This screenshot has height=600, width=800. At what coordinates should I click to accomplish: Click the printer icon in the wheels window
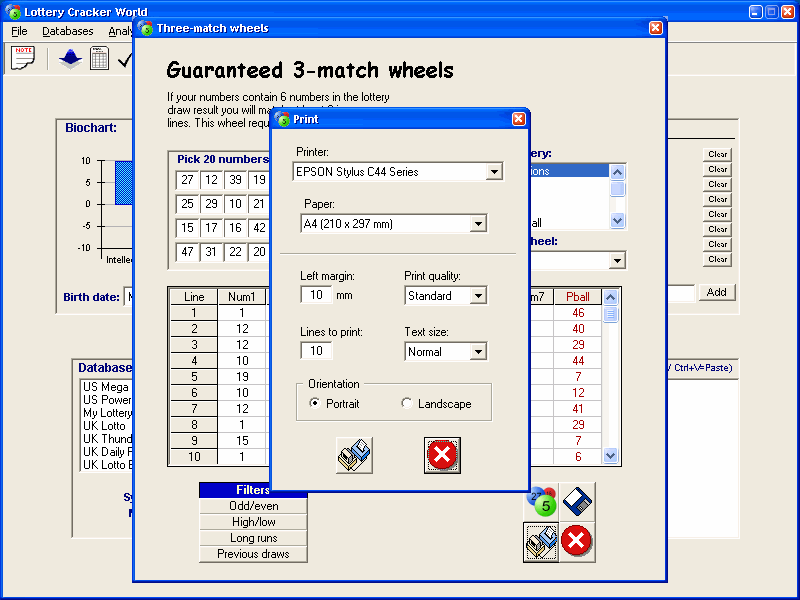click(541, 542)
